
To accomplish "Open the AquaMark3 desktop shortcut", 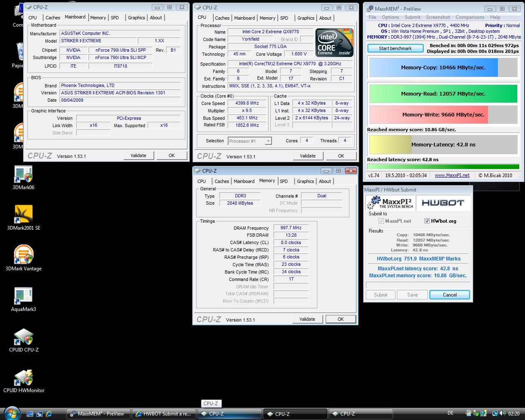I will click(23, 299).
